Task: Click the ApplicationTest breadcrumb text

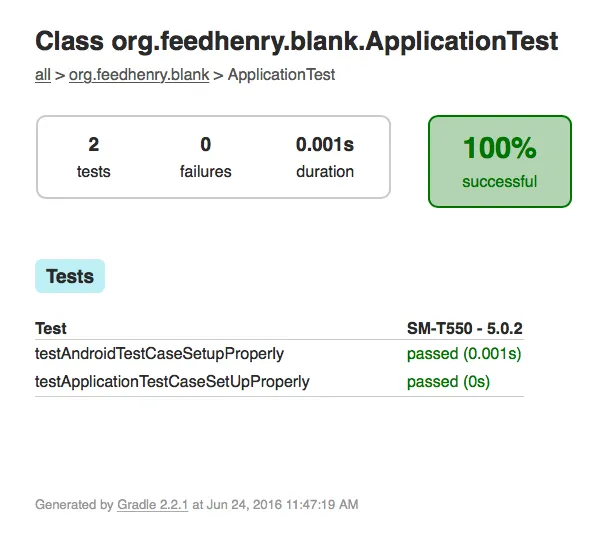Action: [x=282, y=75]
